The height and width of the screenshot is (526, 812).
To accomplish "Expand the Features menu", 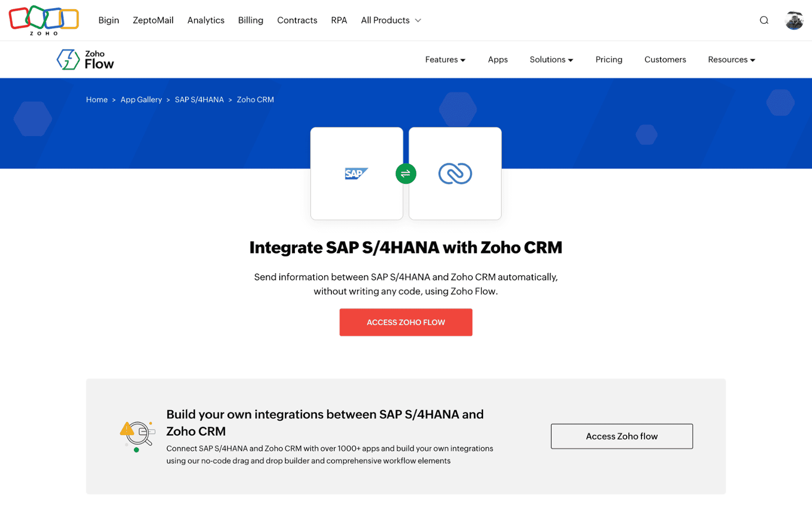I will [445, 59].
